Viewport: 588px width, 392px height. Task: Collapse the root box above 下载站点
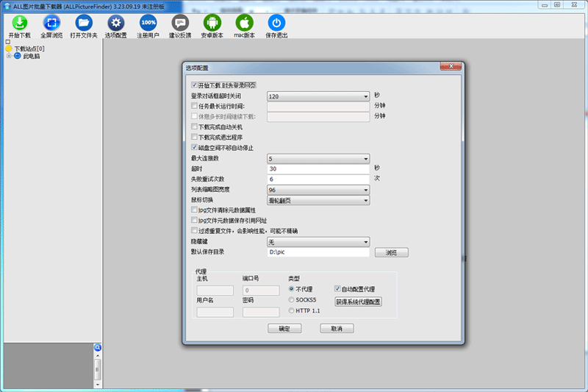click(8, 42)
